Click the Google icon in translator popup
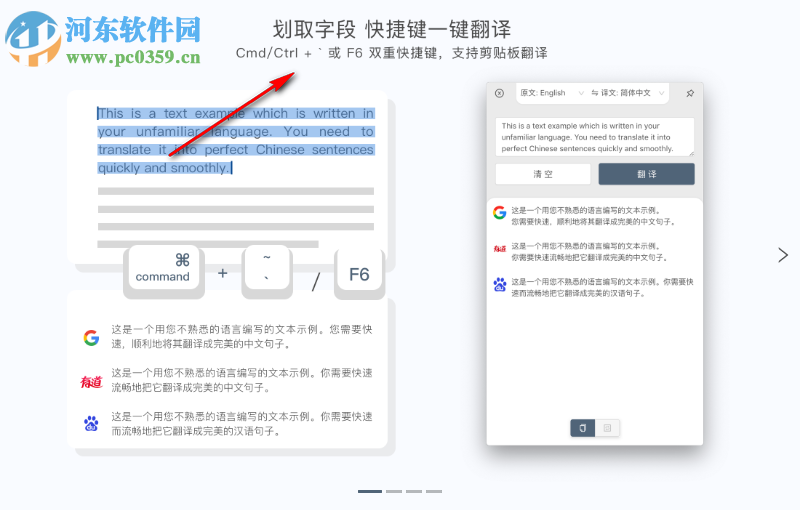Screen dimensions: 800x510 pos(499,212)
